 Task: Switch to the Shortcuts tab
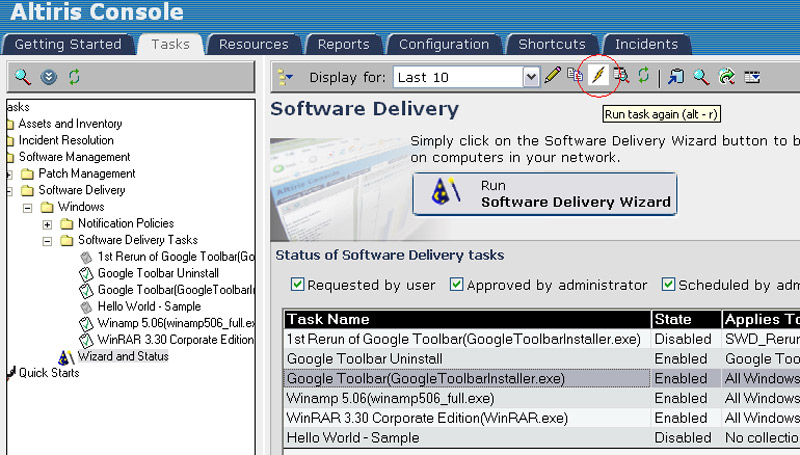coord(552,44)
